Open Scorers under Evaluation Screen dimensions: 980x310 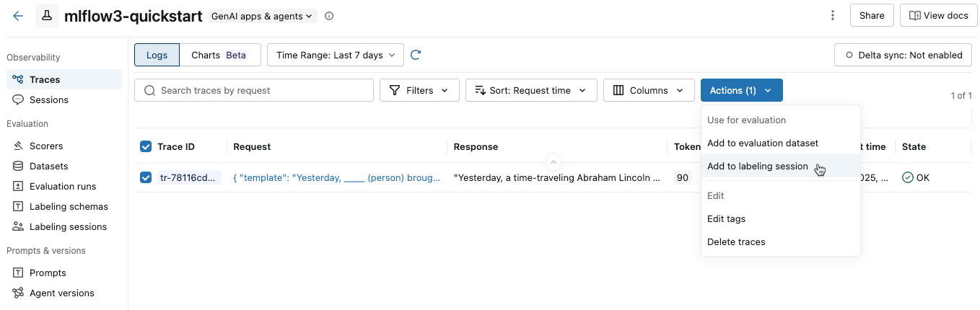(46, 146)
